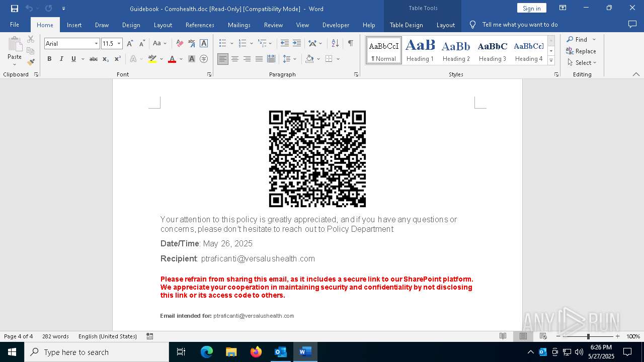Click the Read Mode view icon
The image size is (644, 362).
(503, 336)
